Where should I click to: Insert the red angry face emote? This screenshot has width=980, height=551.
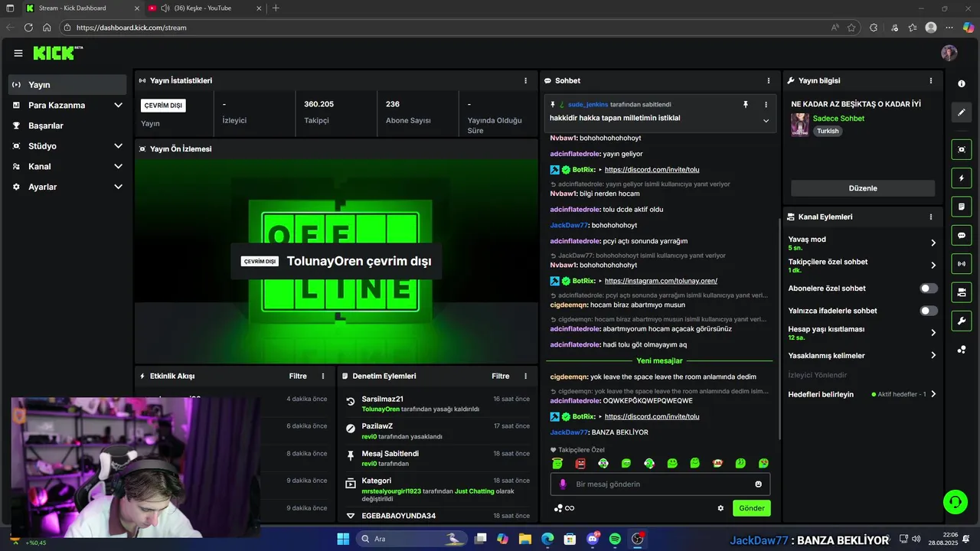pyautogui.click(x=580, y=463)
